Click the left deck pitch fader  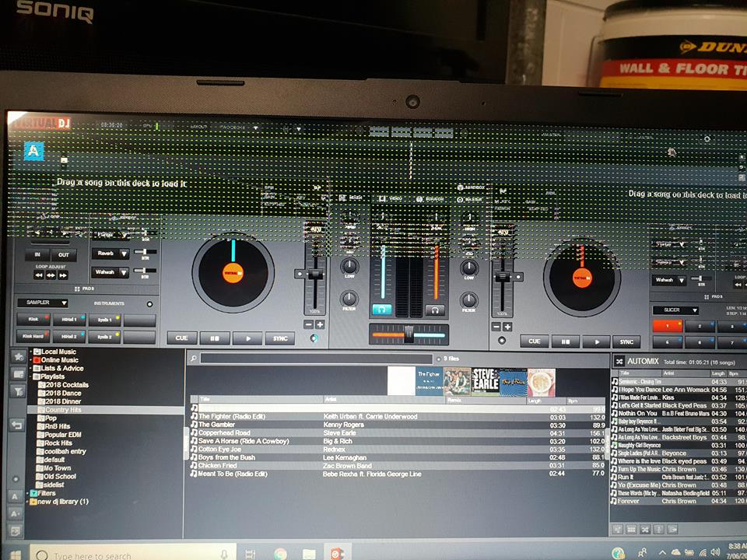(315, 275)
